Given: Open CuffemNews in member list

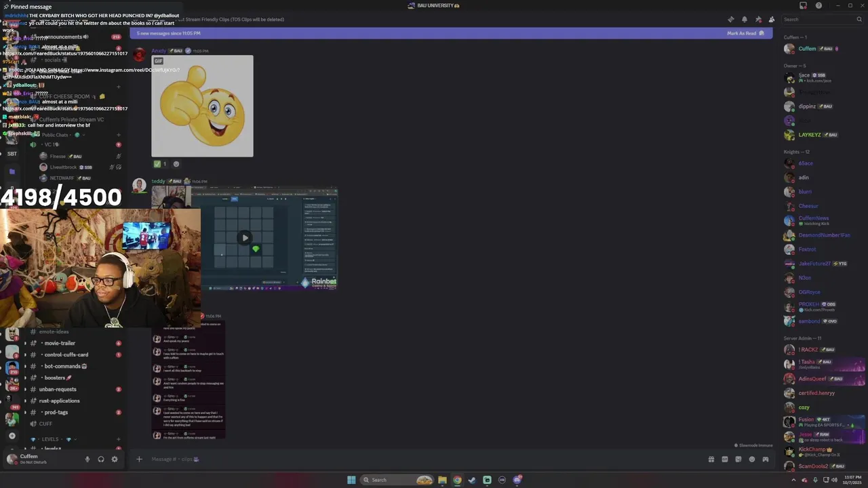Looking at the screenshot, I should coord(823,220).
